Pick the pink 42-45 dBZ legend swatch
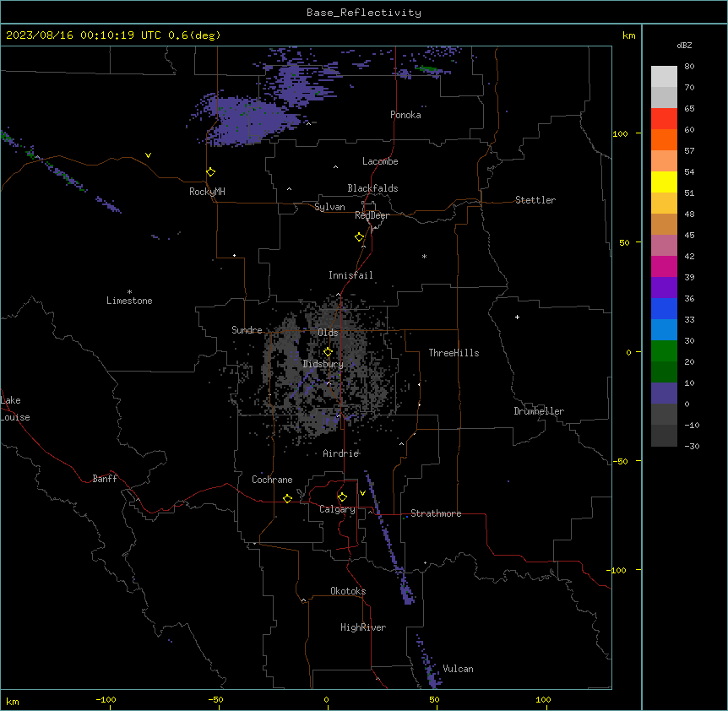This screenshot has width=728, height=711. tap(664, 246)
